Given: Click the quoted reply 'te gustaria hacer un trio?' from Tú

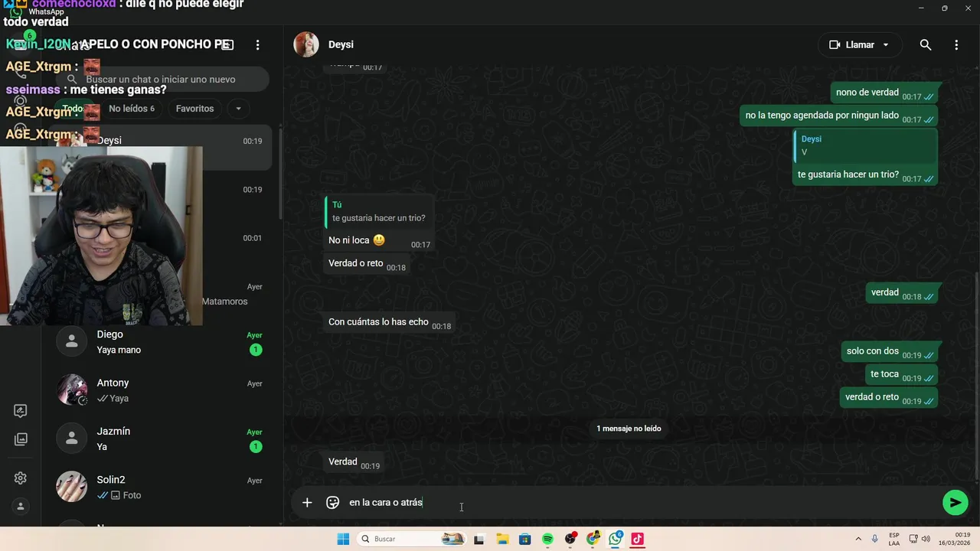Looking at the screenshot, I should click(x=378, y=212).
